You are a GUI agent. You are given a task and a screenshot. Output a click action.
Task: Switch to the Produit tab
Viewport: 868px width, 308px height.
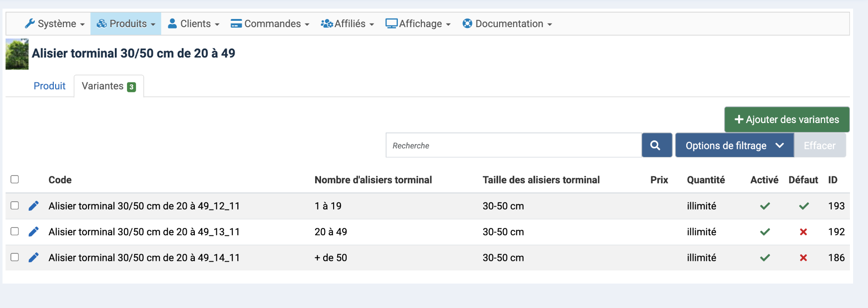49,86
